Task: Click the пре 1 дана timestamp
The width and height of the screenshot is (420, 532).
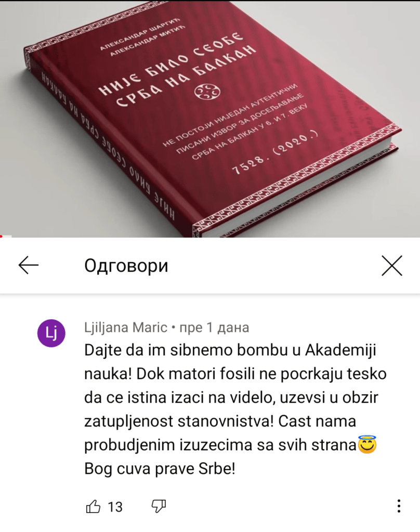Action: tap(214, 328)
